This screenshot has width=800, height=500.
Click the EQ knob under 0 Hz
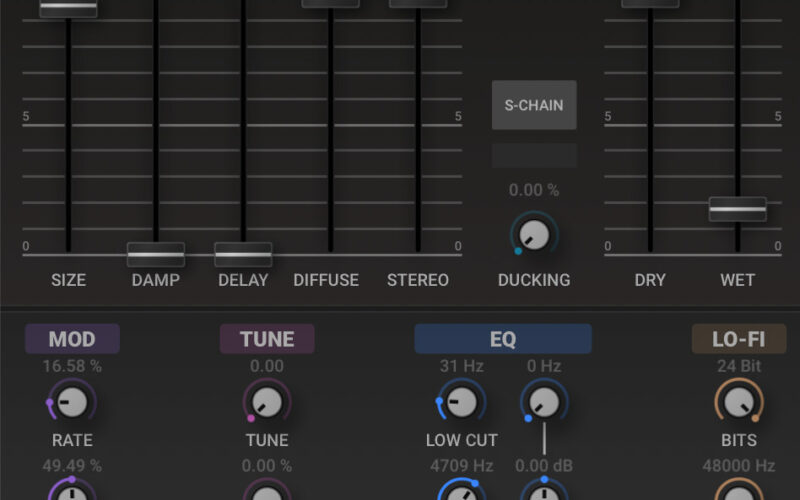(543, 403)
